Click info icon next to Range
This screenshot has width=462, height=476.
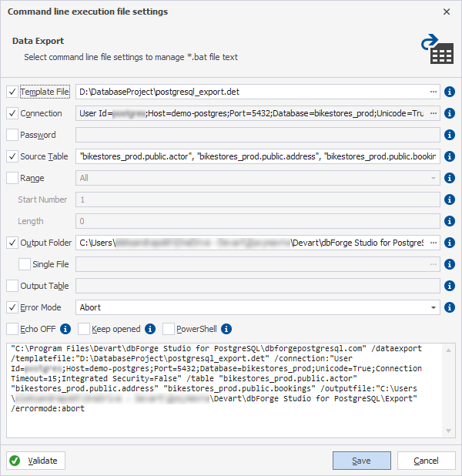(x=449, y=178)
